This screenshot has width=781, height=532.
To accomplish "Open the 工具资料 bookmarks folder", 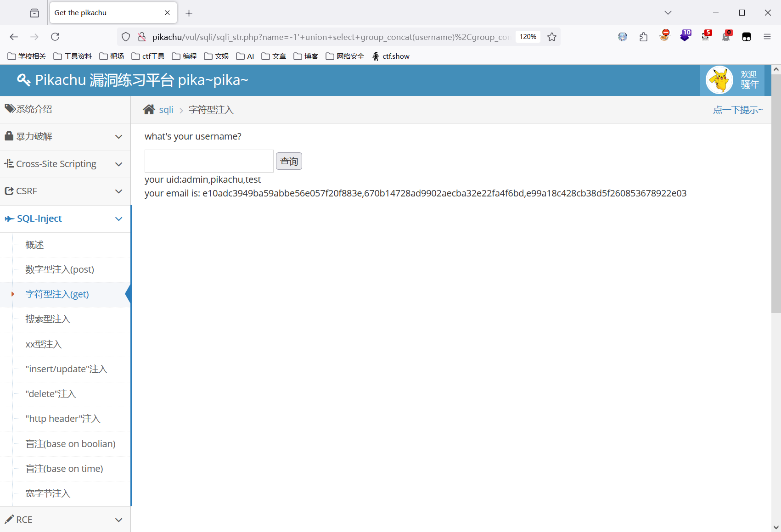I will (x=73, y=56).
